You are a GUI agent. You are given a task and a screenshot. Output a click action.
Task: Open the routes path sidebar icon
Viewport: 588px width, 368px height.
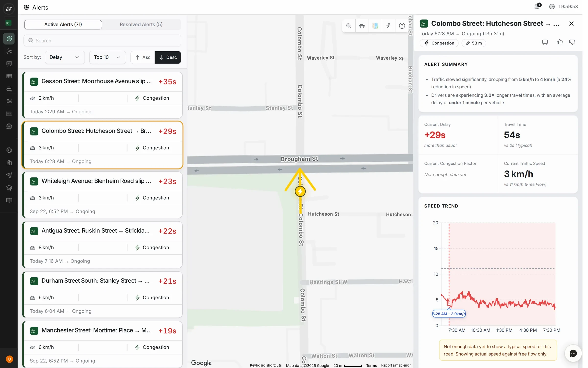click(9, 89)
